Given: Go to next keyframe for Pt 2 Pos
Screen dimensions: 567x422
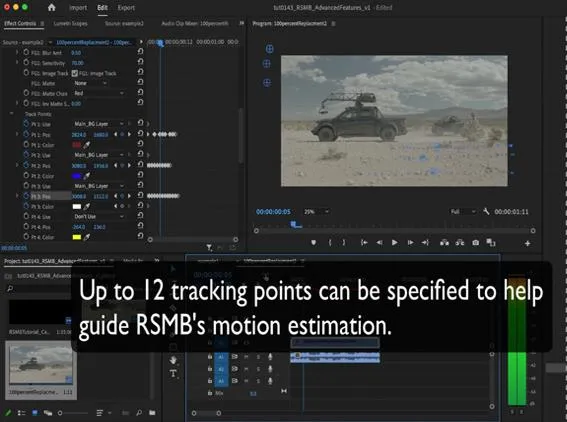Looking at the screenshot, I should [x=129, y=165].
